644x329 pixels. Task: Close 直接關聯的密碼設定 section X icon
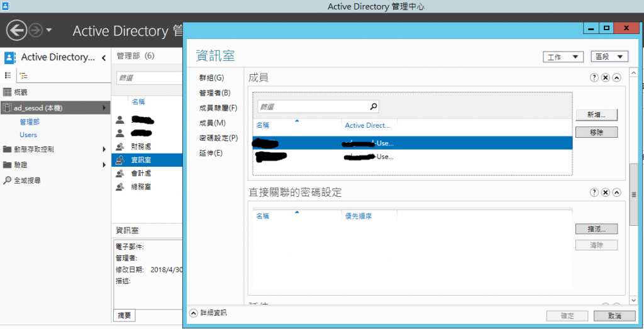[x=606, y=192]
